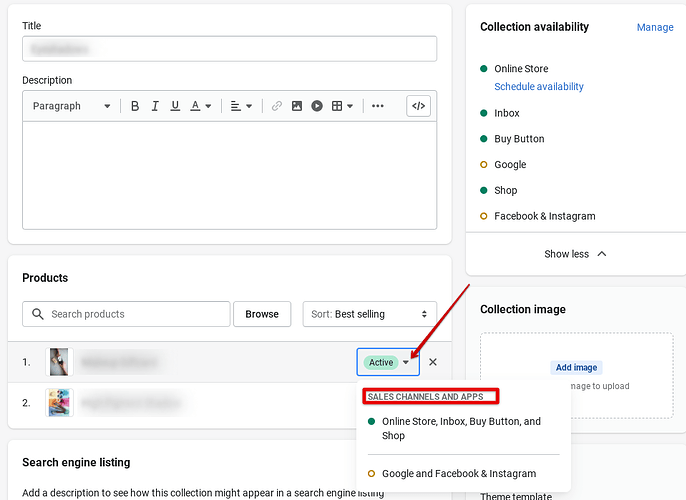The image size is (686, 500).
Task: Open more formatting options ellipsis
Action: tap(378, 106)
